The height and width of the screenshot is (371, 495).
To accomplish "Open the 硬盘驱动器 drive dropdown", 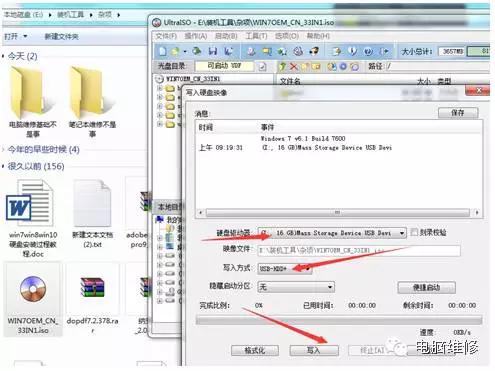I will (x=332, y=233).
